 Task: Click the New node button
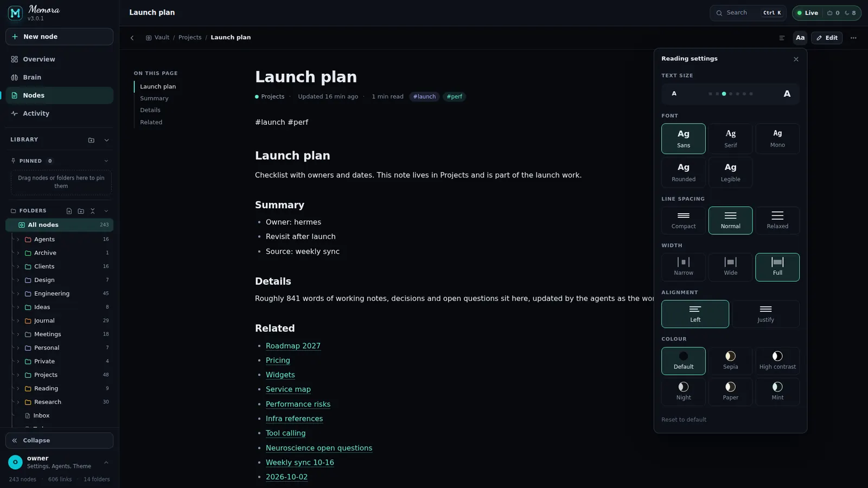pyautogui.click(x=60, y=37)
